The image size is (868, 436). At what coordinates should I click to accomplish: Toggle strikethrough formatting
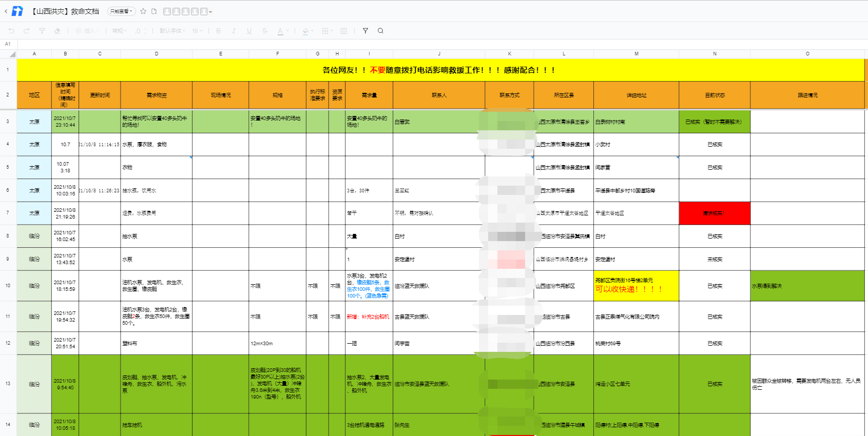point(264,31)
